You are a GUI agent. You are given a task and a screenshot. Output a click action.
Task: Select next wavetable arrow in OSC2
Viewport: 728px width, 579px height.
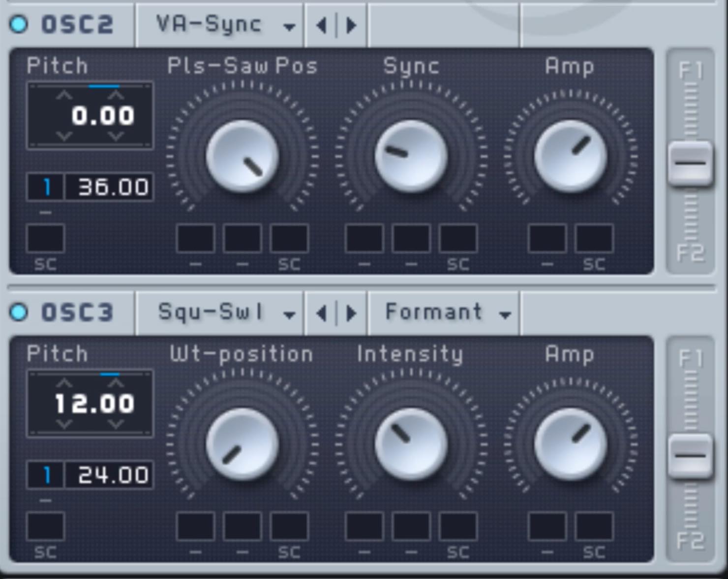351,25
